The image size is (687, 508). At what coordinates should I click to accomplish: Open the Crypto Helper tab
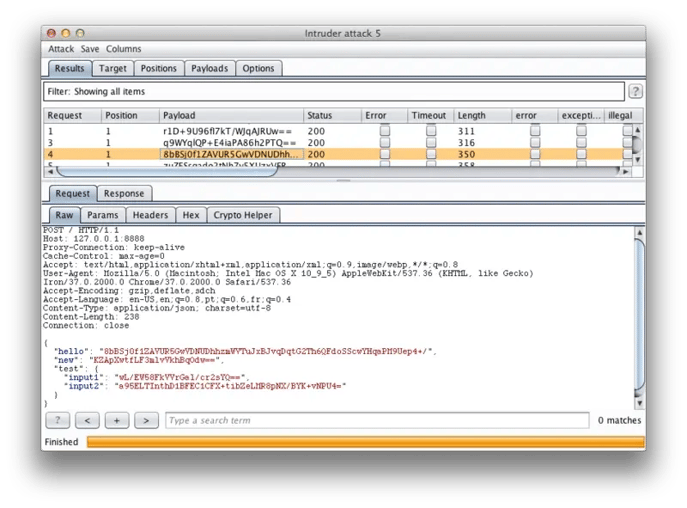[x=243, y=215]
